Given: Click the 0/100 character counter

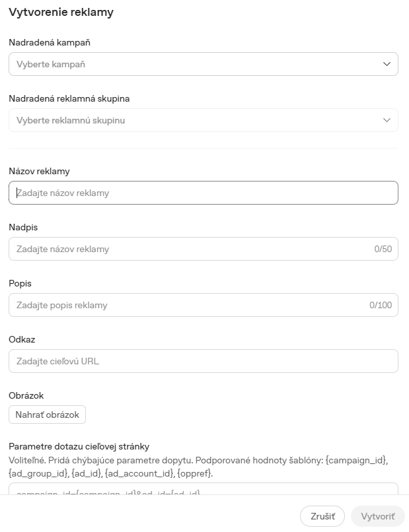Looking at the screenshot, I should [381, 305].
